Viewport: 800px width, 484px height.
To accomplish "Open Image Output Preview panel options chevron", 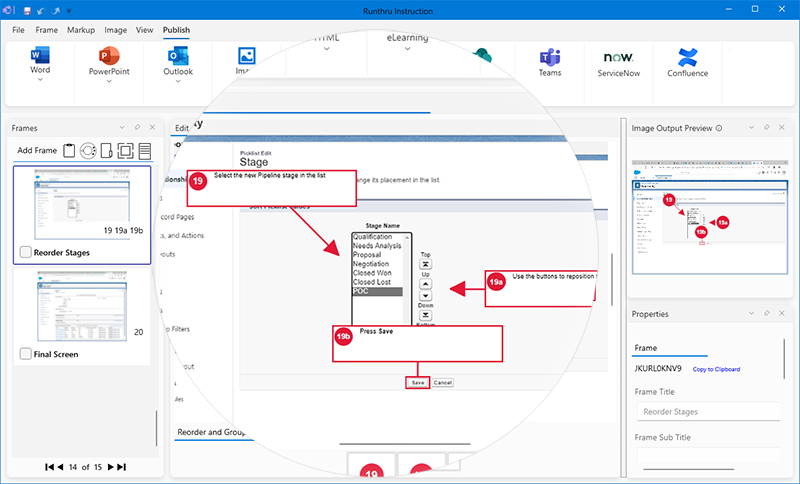I will coord(751,128).
